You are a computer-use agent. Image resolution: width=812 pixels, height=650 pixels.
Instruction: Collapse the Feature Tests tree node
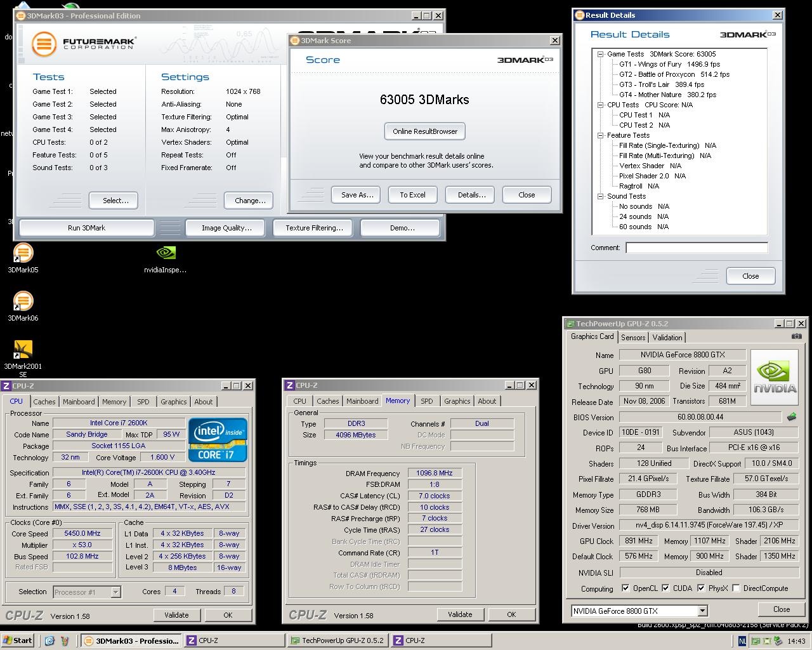pyautogui.click(x=600, y=135)
